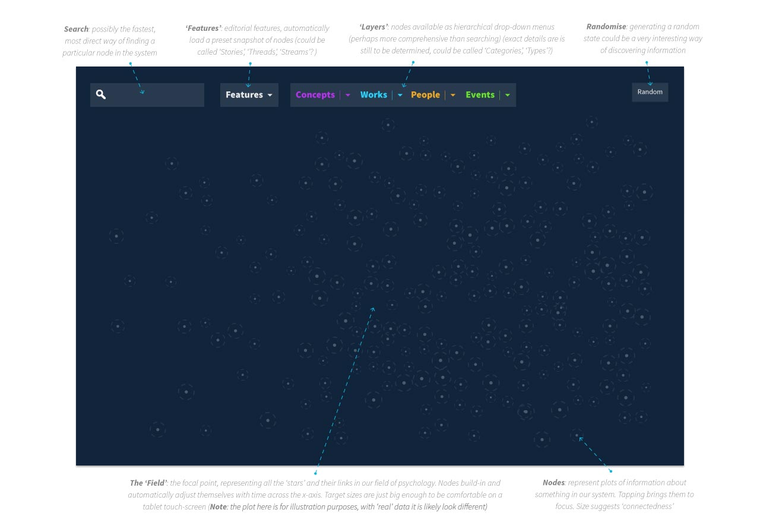Select the green Events layer label
760x532 pixels.
[480, 95]
